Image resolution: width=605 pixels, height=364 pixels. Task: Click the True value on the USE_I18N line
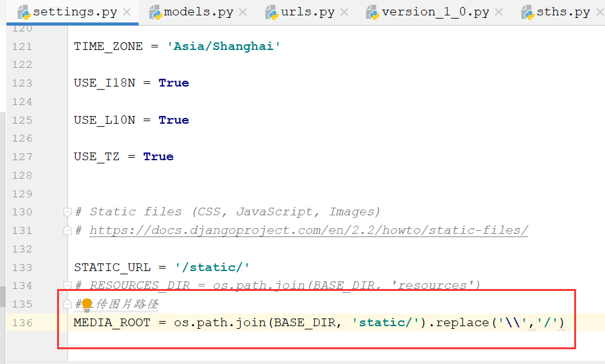tap(174, 83)
